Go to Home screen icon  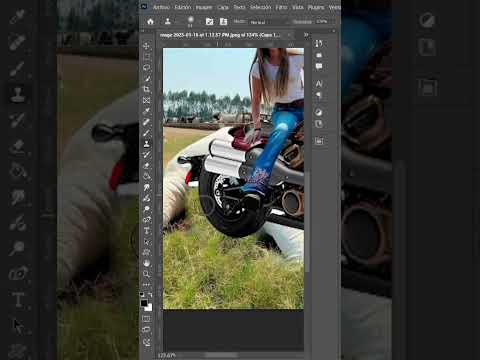pos(150,22)
